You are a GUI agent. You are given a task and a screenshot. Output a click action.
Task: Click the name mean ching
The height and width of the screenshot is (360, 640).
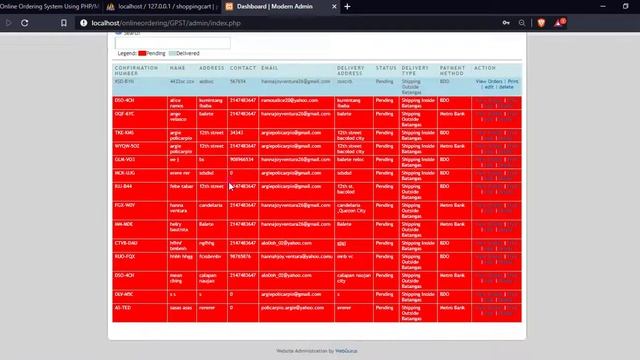176,278
